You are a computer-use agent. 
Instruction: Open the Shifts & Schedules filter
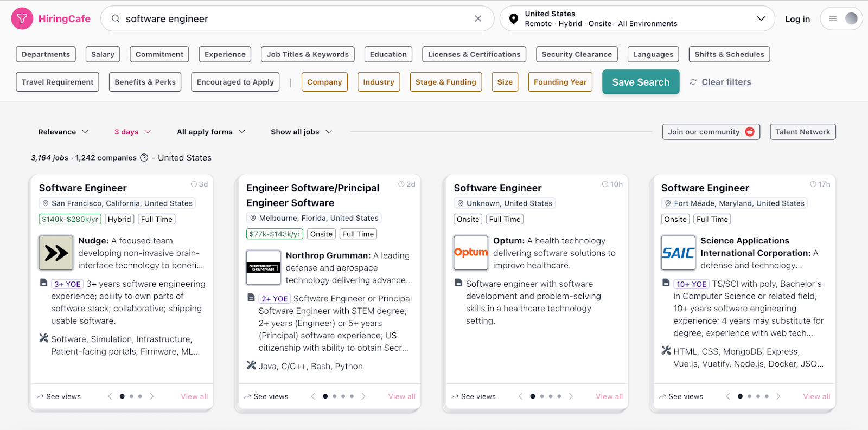(729, 54)
